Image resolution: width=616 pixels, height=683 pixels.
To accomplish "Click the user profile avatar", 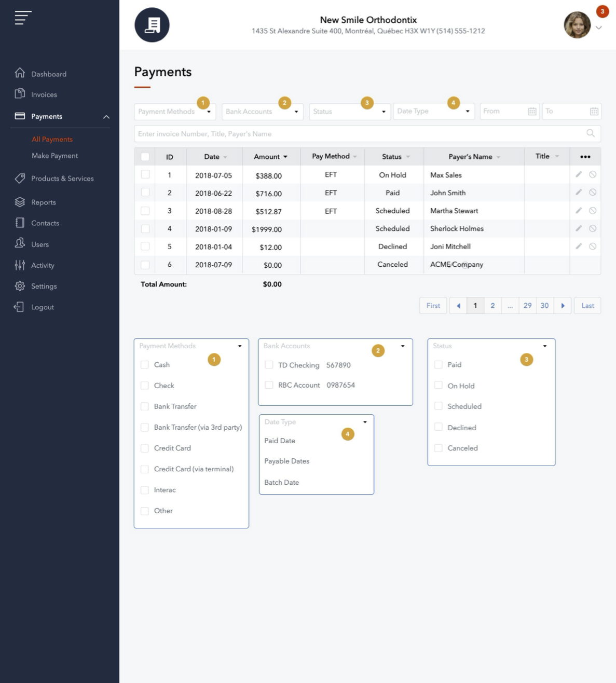I will (x=577, y=25).
